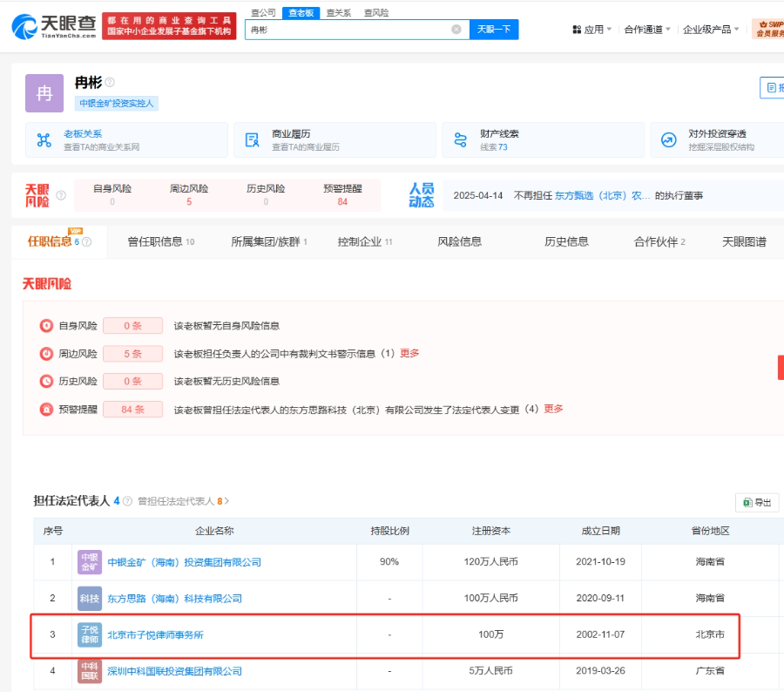Image resolution: width=784 pixels, height=692 pixels.
Task: Click the 应用 apps grid icon
Action: tap(577, 30)
